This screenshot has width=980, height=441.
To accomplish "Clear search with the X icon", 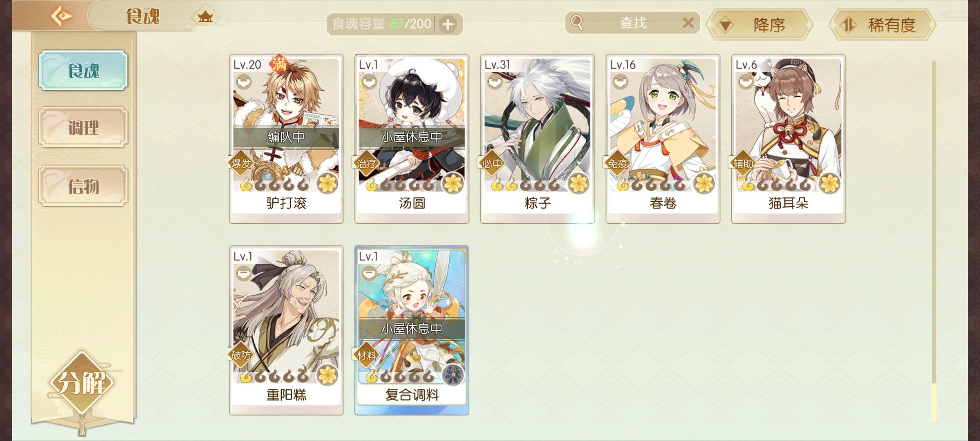I will click(x=688, y=23).
